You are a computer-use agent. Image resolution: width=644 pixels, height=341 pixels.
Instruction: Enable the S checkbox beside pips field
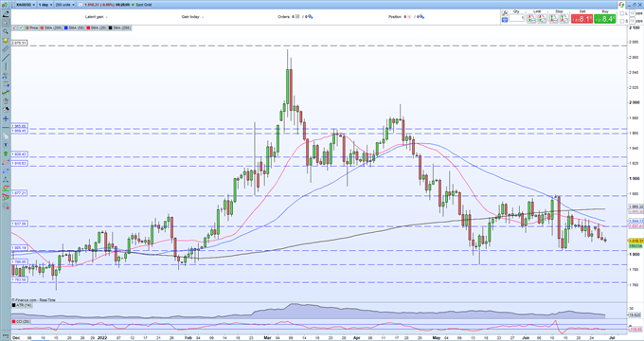(622, 21)
